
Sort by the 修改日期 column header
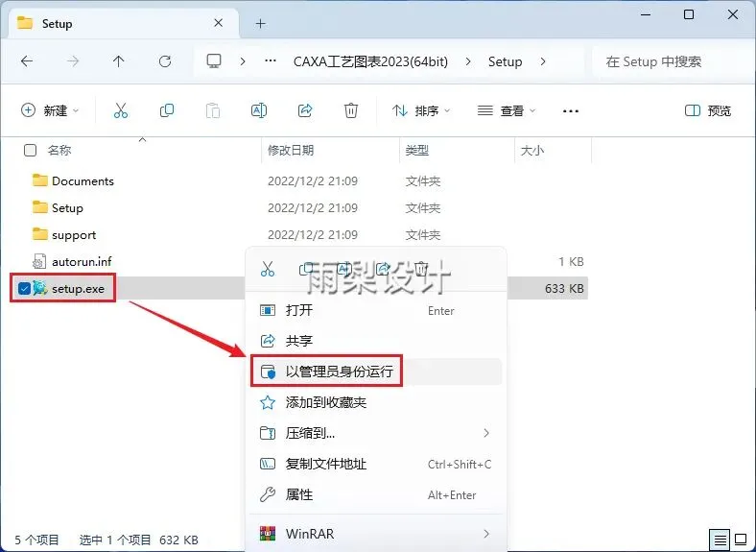click(291, 151)
